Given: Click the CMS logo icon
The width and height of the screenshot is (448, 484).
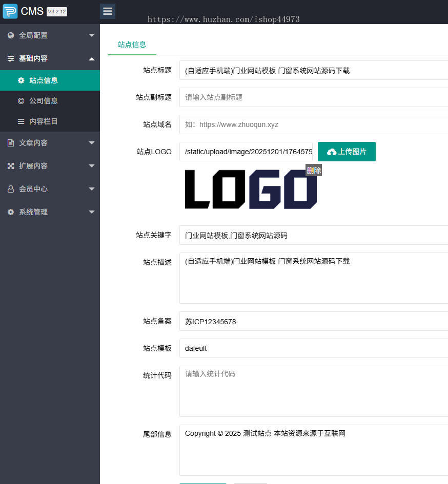Looking at the screenshot, I should 11,11.
